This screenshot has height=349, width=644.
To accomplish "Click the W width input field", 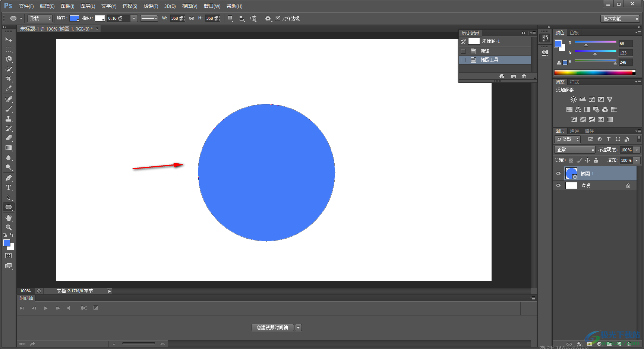I will (x=178, y=18).
